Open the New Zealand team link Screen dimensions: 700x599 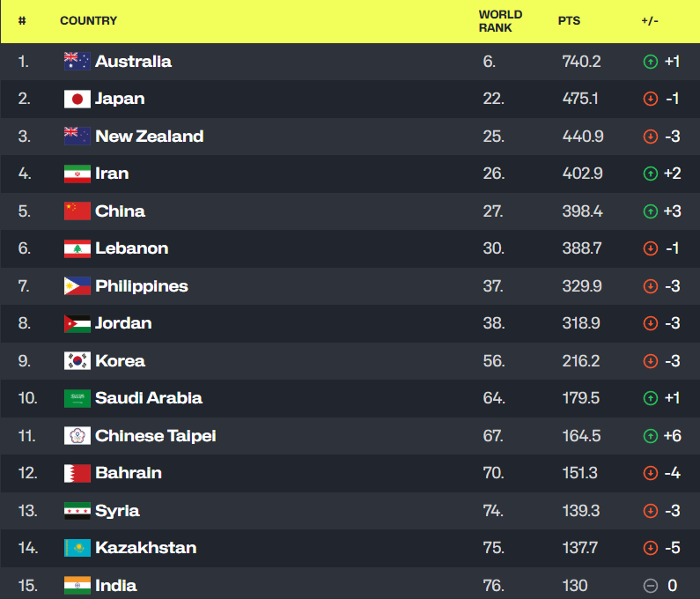click(150, 137)
